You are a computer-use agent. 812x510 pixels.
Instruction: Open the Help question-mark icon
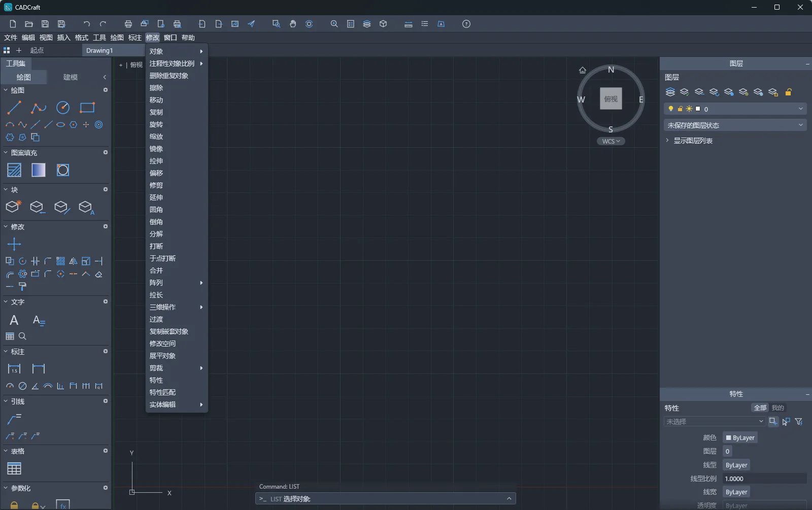[466, 24]
